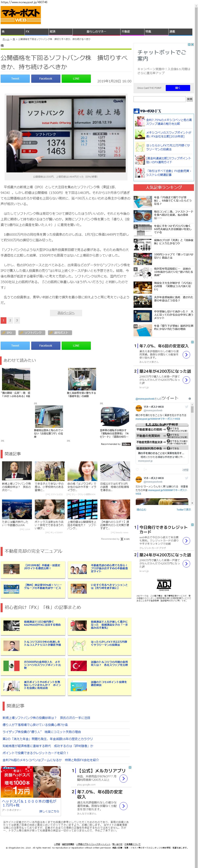Select the ソフトバンク tag
198x868 pixels.
click(32, 333)
